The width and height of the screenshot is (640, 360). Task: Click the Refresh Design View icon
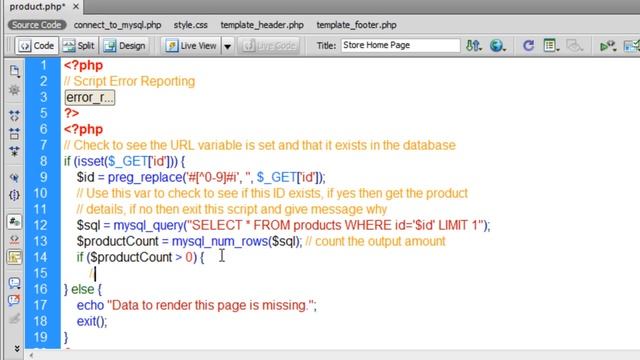[528, 45]
